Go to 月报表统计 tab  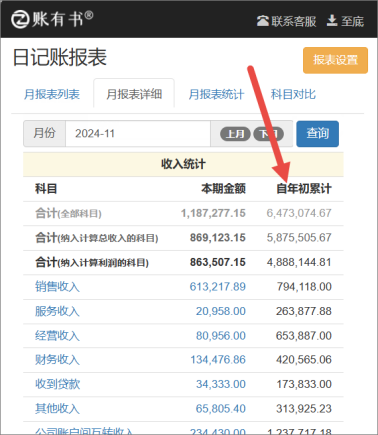pos(216,94)
